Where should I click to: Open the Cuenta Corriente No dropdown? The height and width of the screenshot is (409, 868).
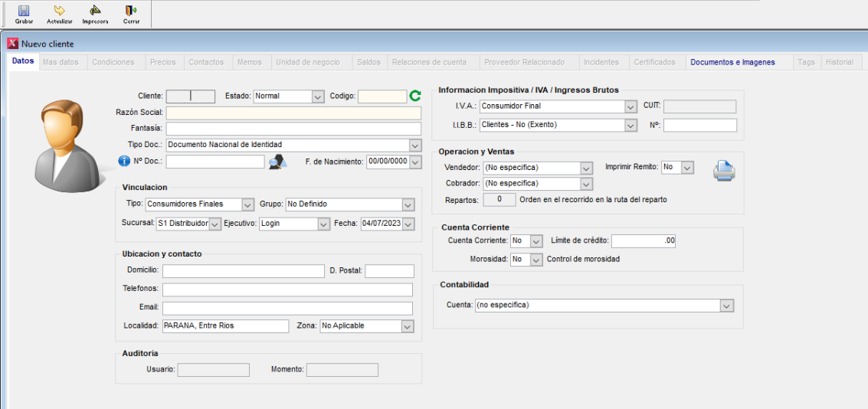coord(536,241)
